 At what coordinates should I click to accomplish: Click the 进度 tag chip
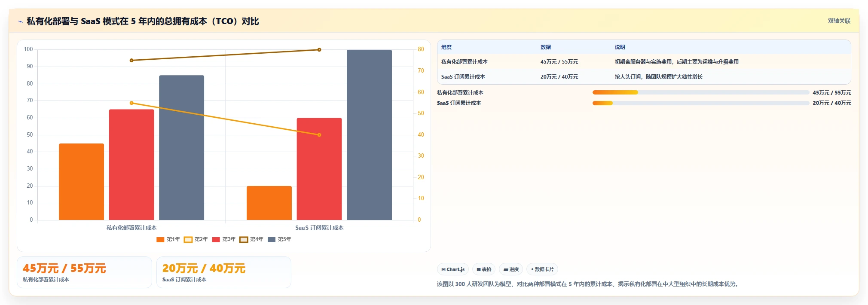pyautogui.click(x=511, y=269)
